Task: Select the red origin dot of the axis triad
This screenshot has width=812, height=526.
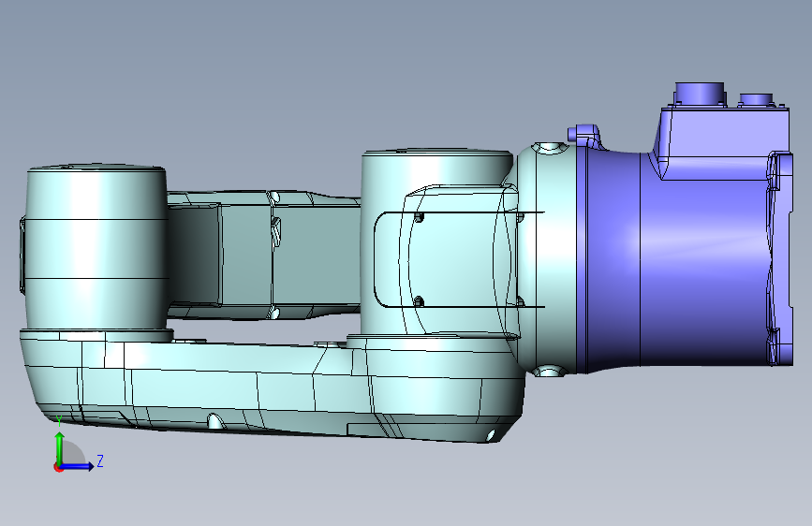Action: click(x=58, y=467)
